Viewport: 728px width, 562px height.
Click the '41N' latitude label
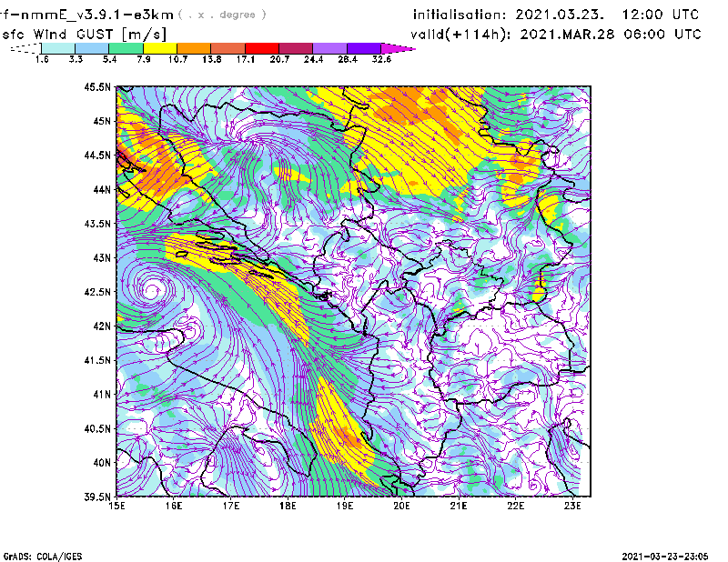click(x=102, y=394)
